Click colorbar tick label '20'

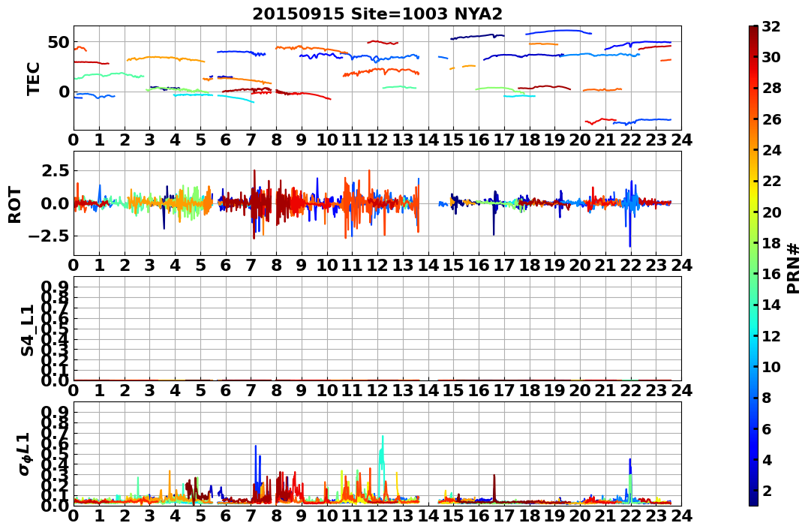tap(771, 212)
